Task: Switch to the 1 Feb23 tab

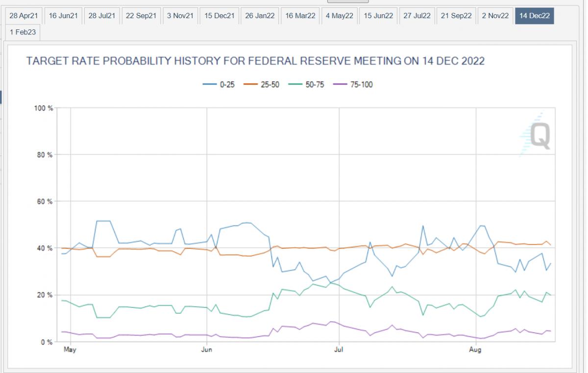Action: (x=24, y=32)
